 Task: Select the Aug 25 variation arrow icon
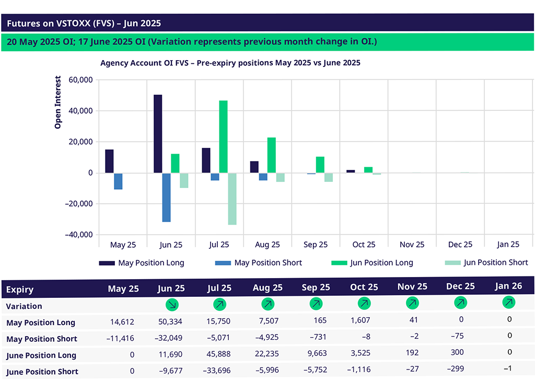pos(267,304)
